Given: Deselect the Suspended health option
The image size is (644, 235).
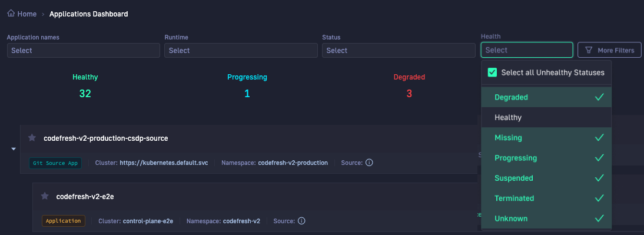Looking at the screenshot, I should click(x=547, y=178).
